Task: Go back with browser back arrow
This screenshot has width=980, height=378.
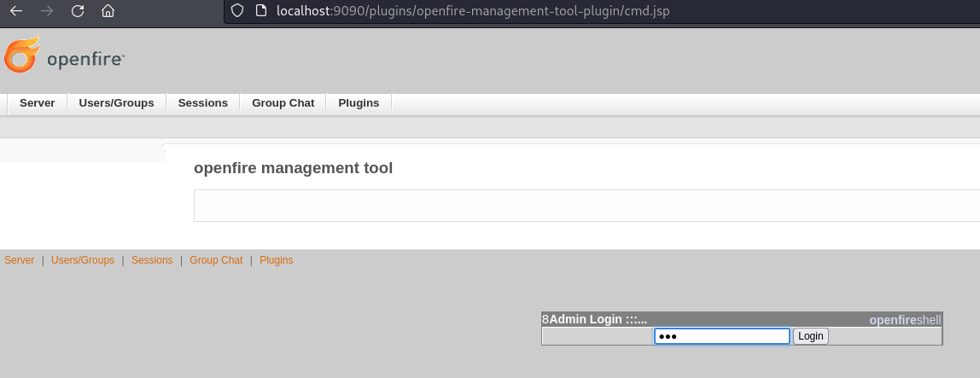Action: pyautogui.click(x=16, y=11)
